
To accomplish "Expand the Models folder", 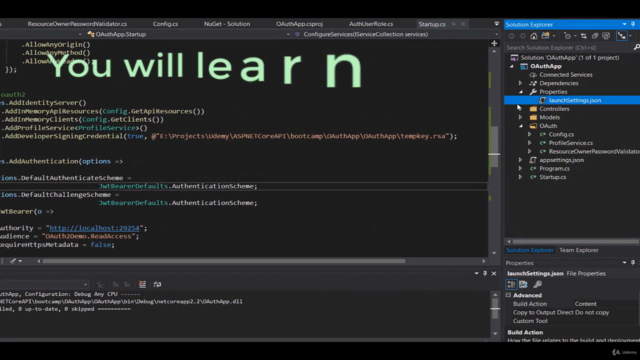I will click(520, 117).
